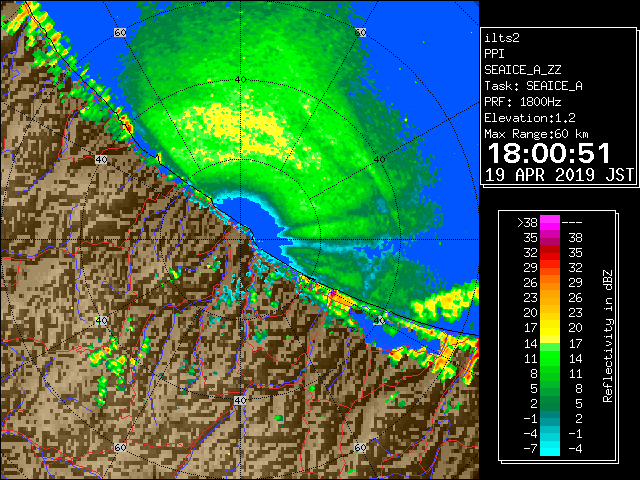Click the ">38" legend label
640x480 pixels.
pyautogui.click(x=527, y=223)
